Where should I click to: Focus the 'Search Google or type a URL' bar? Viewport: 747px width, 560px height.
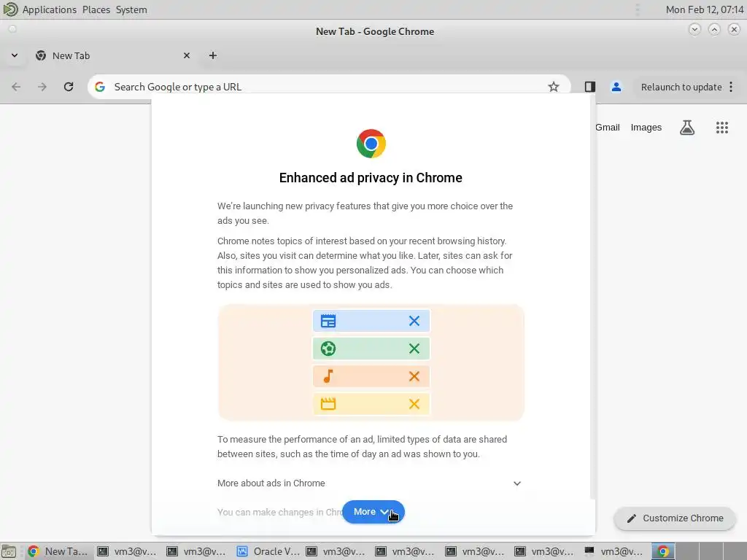pos(329,87)
